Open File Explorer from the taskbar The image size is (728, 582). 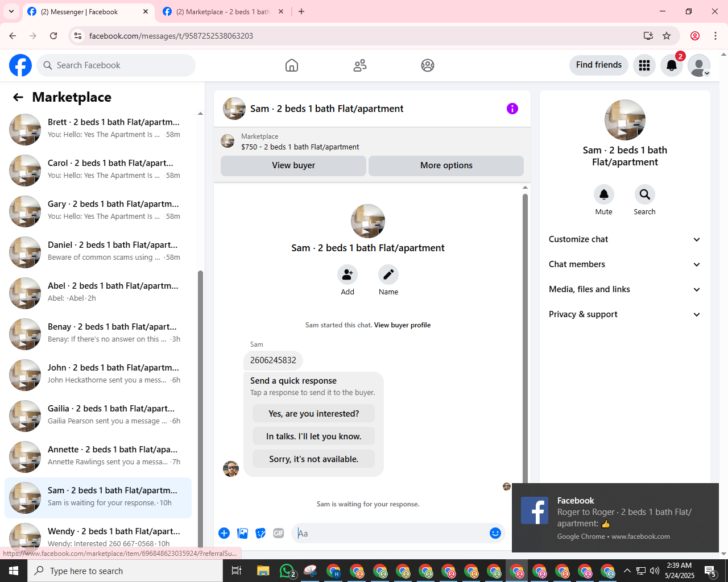coord(263,571)
